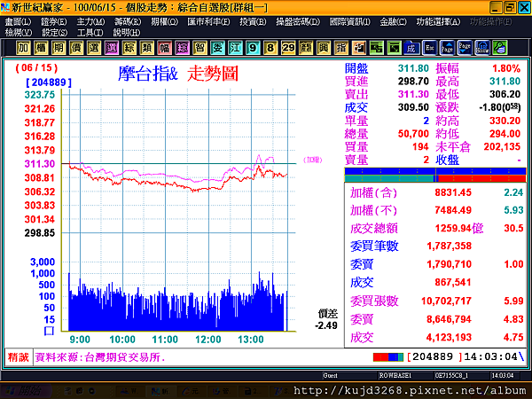Open the 功能選擇(A) menu
The image size is (532, 399).
coord(438,21)
